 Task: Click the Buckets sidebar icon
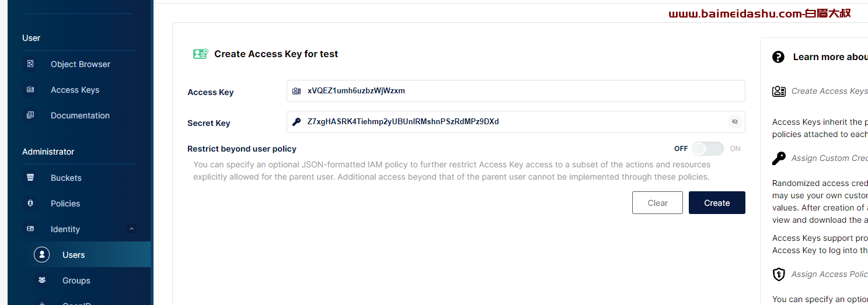[x=30, y=178]
